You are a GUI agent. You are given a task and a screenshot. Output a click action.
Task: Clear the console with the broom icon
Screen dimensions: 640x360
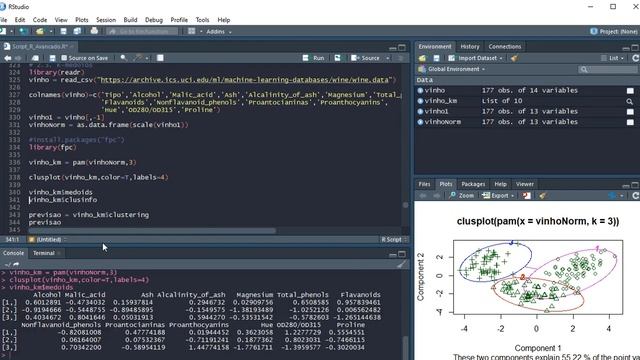tap(402, 264)
